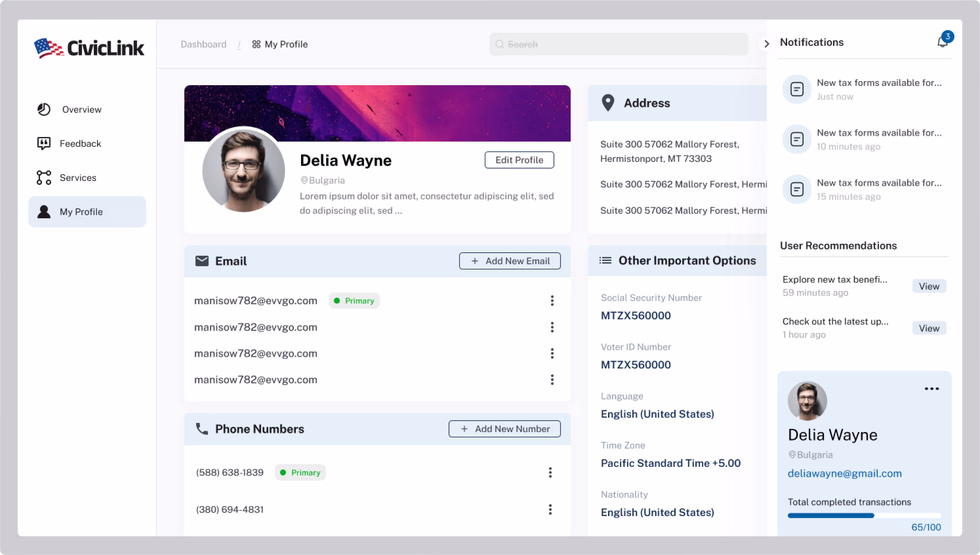This screenshot has height=555, width=980.
Task: Click Add New Email button
Action: pos(510,261)
